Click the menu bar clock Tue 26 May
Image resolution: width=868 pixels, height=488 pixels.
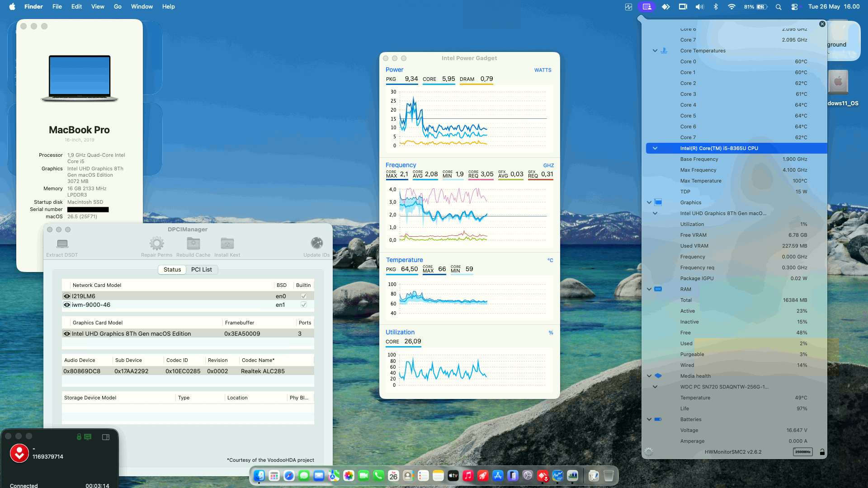(834, 7)
